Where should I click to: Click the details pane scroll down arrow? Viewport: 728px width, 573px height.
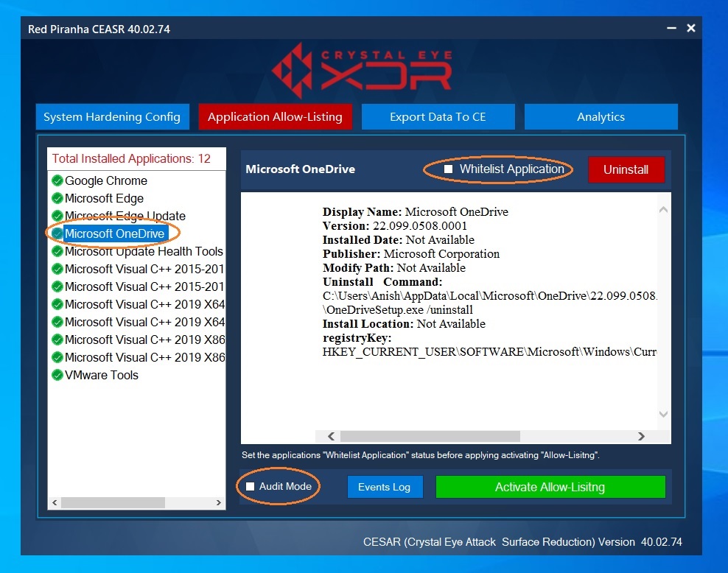tap(663, 414)
